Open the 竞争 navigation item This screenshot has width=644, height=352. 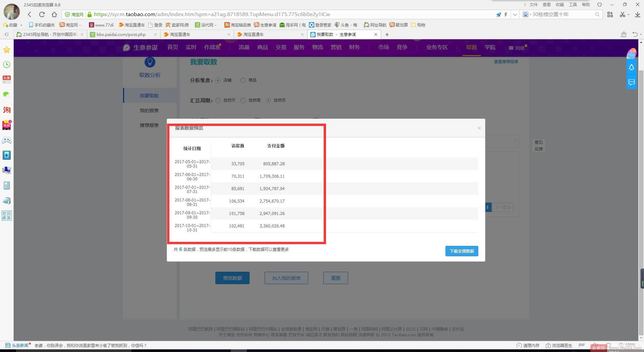click(x=402, y=47)
